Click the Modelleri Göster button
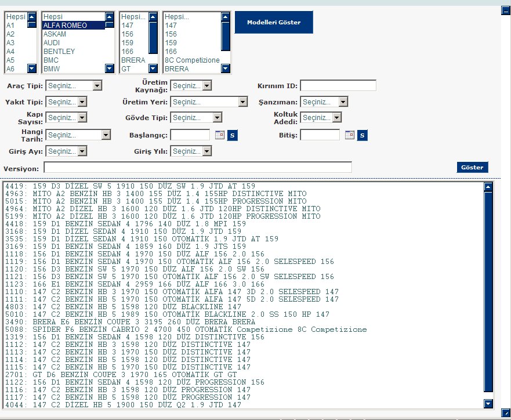This screenshot has width=511, height=420. tap(274, 22)
